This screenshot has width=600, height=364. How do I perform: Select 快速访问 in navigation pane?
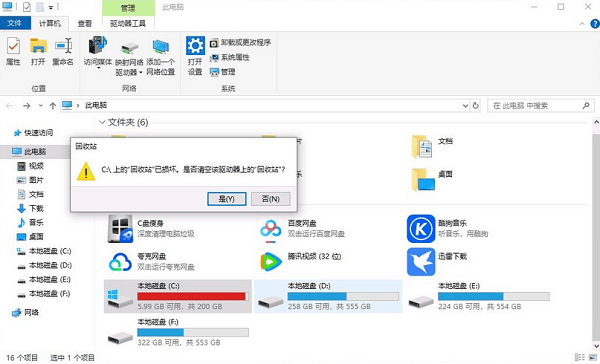(x=39, y=133)
